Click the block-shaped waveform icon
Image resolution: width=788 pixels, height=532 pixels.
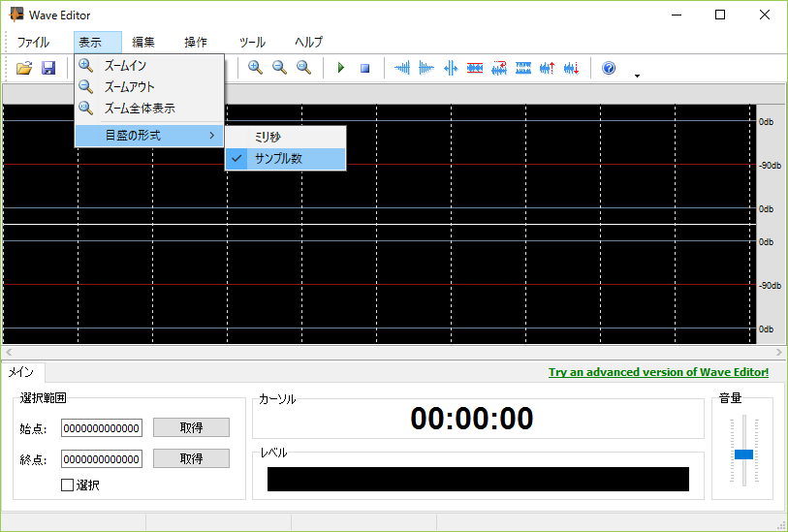click(523, 67)
